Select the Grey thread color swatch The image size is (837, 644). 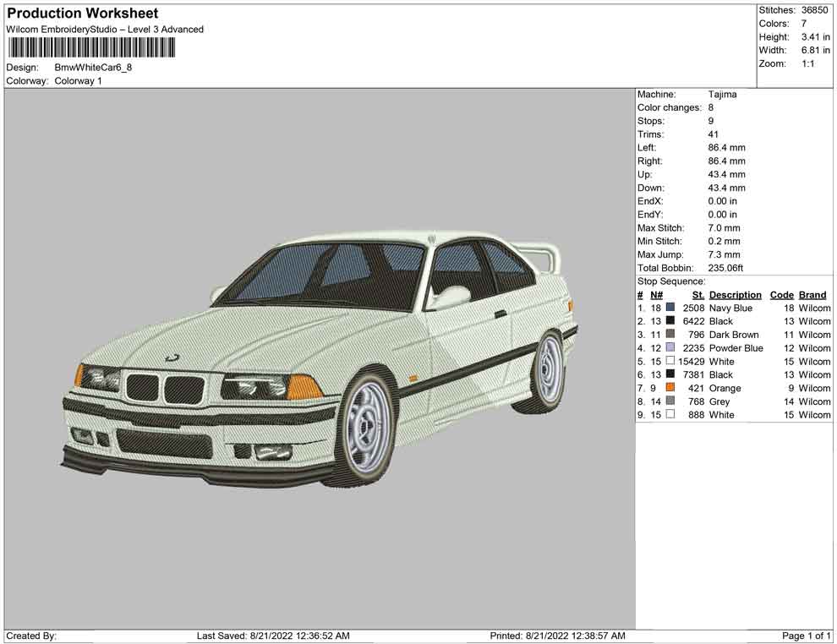tap(670, 401)
